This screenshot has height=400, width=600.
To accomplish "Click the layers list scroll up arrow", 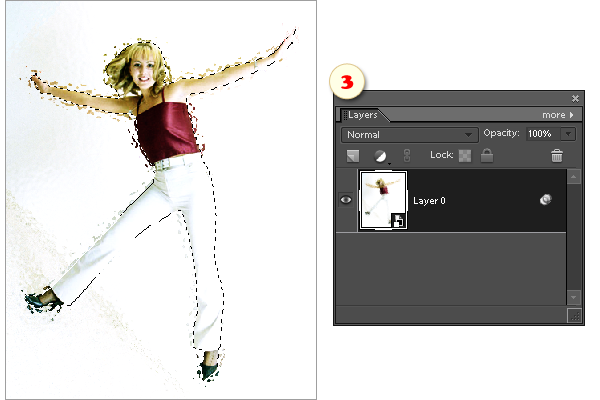I will tap(574, 177).
